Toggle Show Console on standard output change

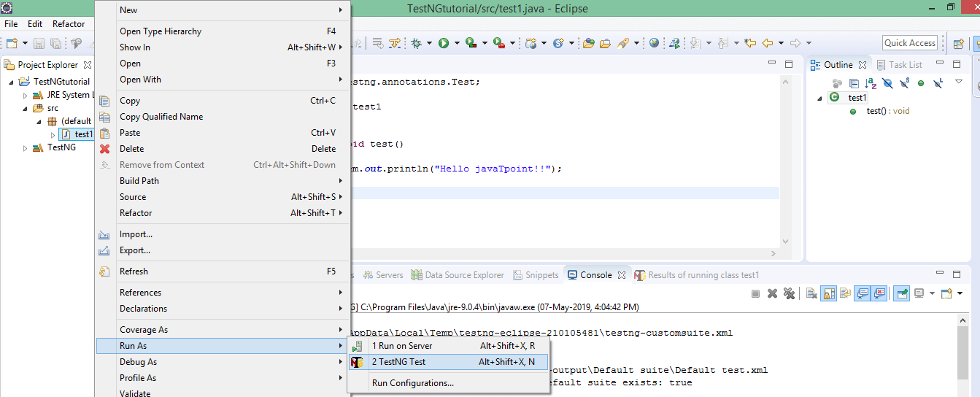pos(863,293)
